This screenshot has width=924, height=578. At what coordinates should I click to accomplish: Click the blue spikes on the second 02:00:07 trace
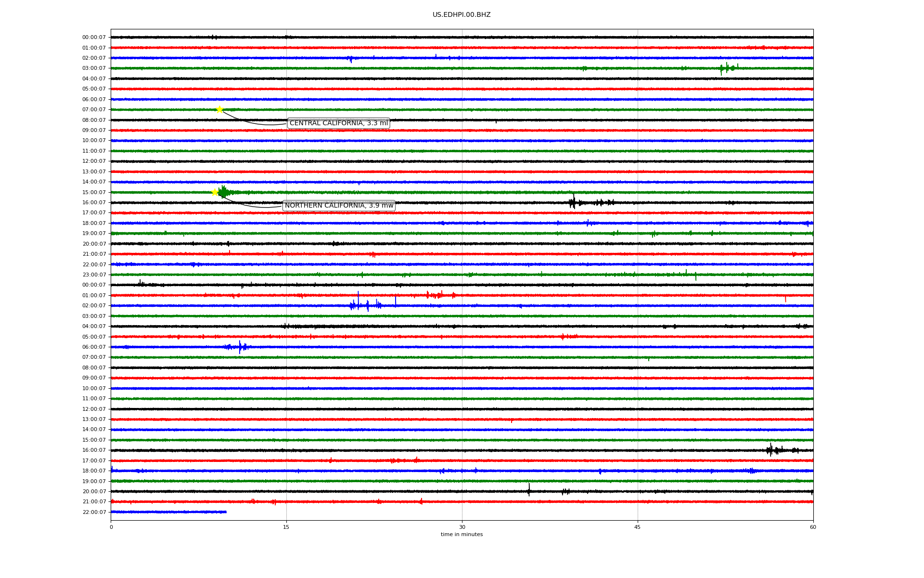tap(359, 304)
